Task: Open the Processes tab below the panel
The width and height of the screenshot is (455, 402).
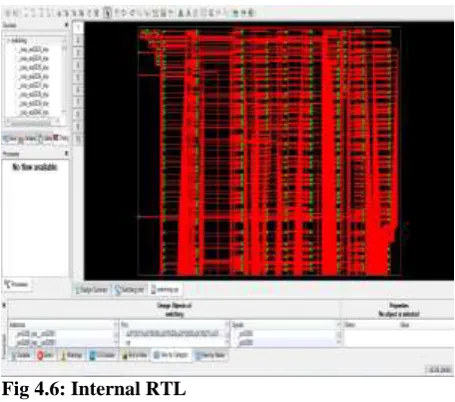Action: [x=17, y=285]
